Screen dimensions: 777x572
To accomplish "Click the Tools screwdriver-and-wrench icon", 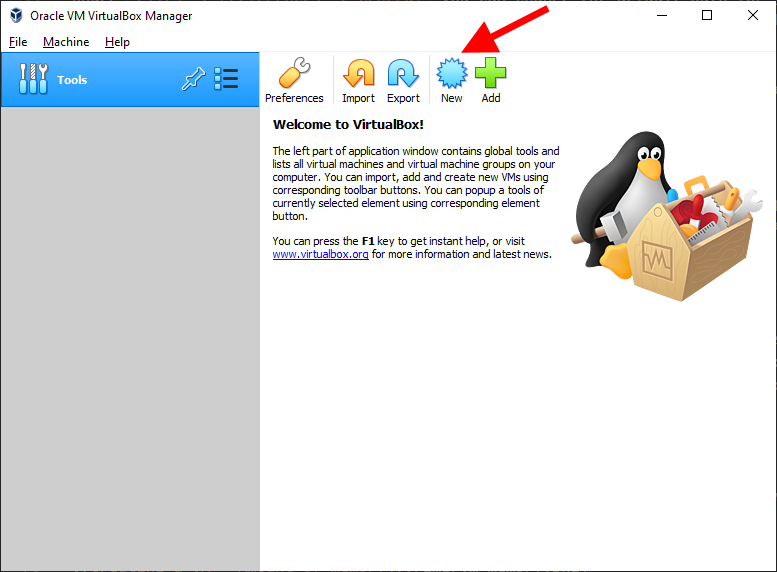I will tap(33, 79).
